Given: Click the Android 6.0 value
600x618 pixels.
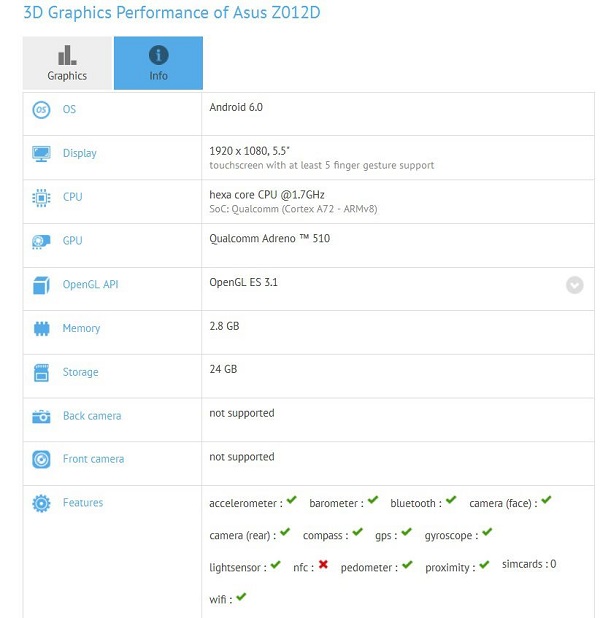Looking at the screenshot, I should coord(236,107).
